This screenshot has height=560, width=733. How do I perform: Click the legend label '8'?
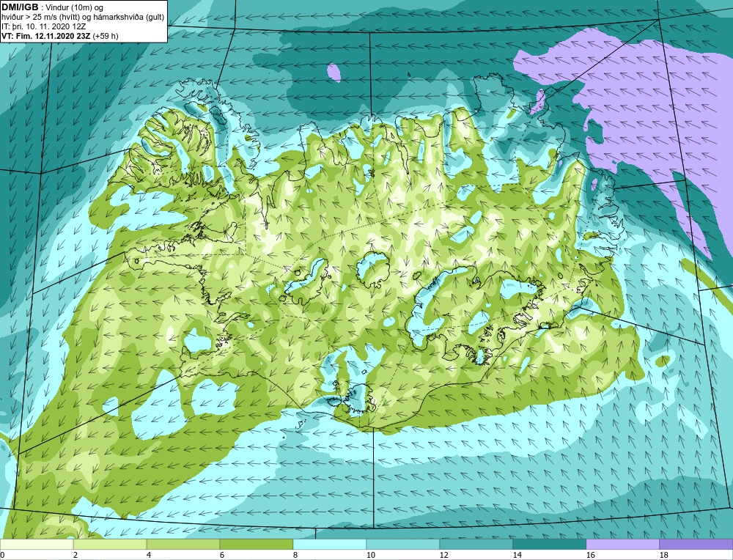click(x=295, y=555)
